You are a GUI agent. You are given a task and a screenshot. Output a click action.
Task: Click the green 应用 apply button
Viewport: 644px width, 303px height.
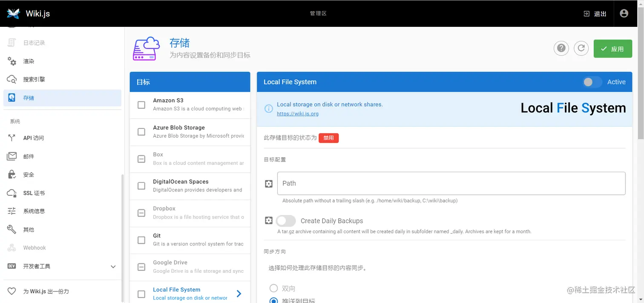[x=613, y=49]
